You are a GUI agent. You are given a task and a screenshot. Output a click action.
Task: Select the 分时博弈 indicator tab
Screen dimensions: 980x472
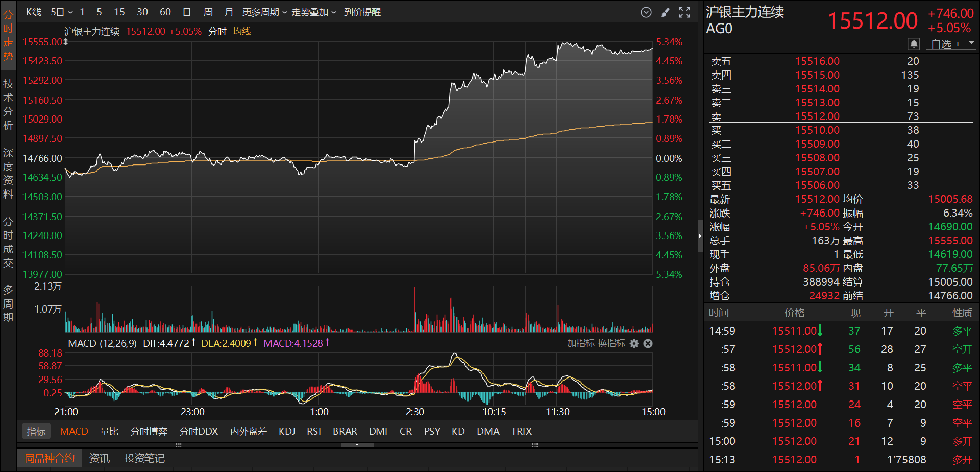[149, 432]
